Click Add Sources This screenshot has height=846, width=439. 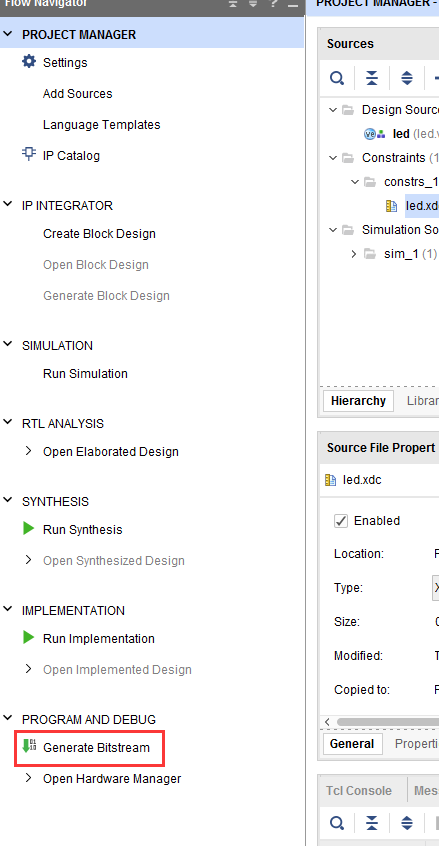(78, 94)
